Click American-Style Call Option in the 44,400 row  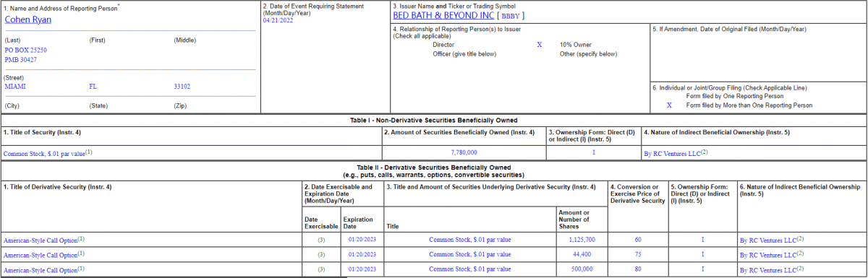[x=41, y=255]
